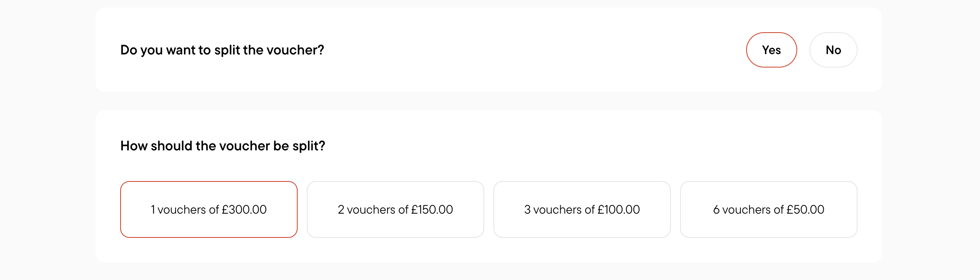This screenshot has width=980, height=280.
Task: Tap the highlighted £300.00 voucher card
Action: 209,209
